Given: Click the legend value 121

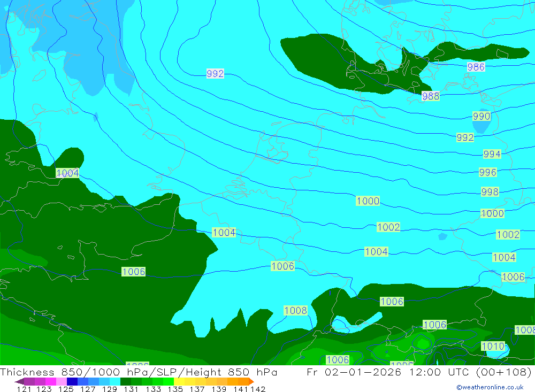Looking at the screenshot, I should pos(24,389).
